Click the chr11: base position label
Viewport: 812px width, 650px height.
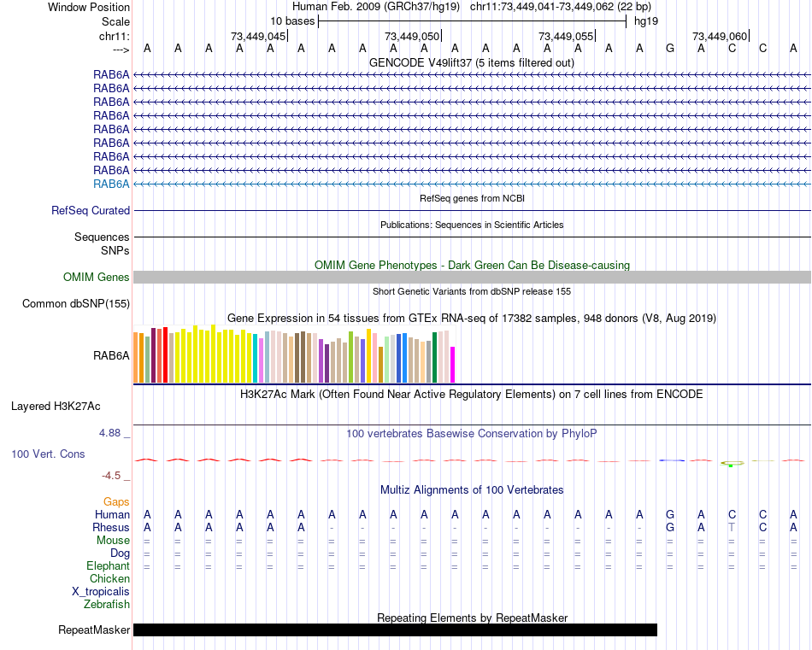[115, 36]
